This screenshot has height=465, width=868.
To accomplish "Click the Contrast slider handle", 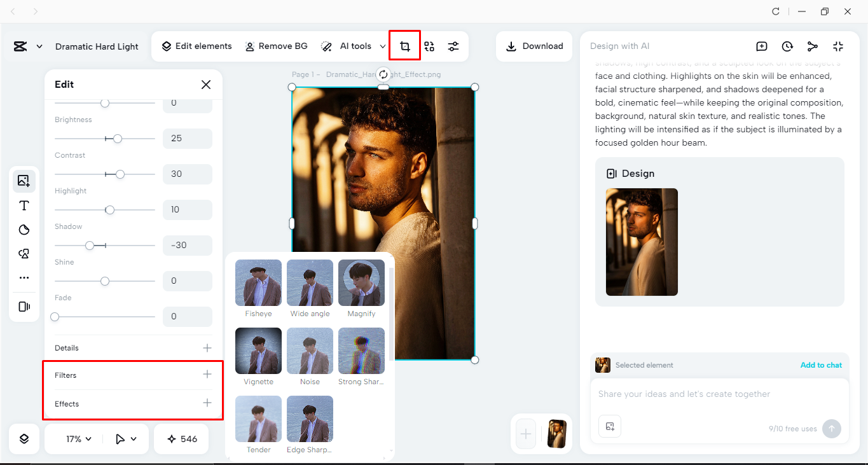I will point(120,174).
